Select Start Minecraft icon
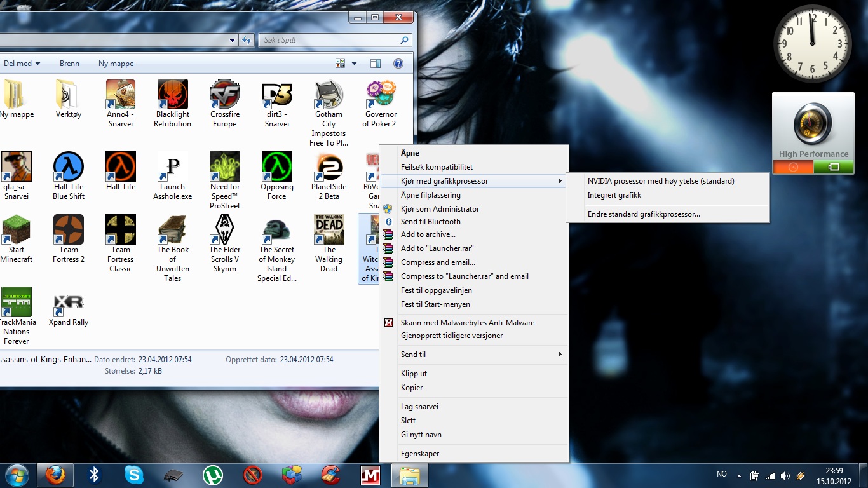868x488 pixels. pos(16,229)
